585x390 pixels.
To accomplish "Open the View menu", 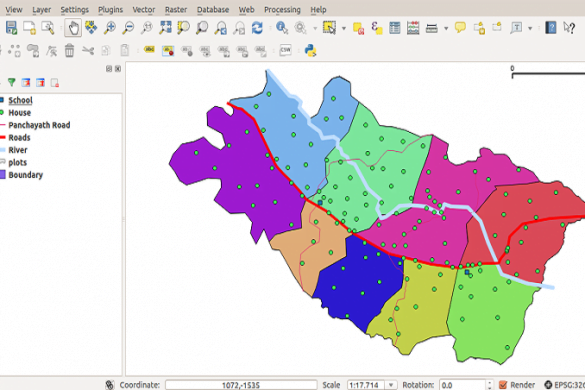I will 14,10.
